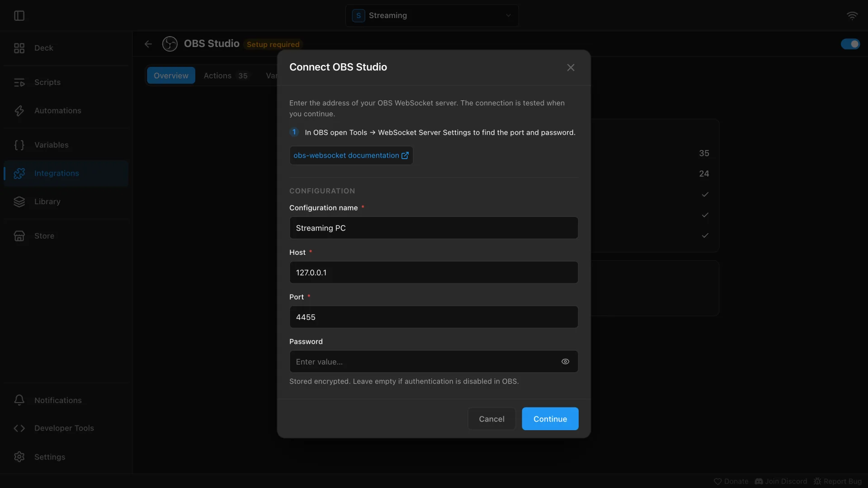Image resolution: width=868 pixels, height=488 pixels.
Task: Click the OBS Studio logo icon
Action: point(170,44)
